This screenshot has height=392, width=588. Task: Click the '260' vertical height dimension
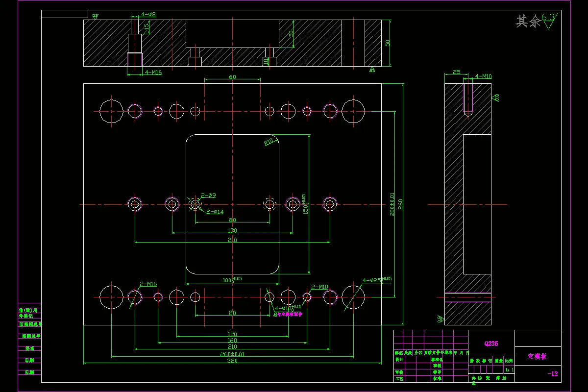pyautogui.click(x=400, y=204)
